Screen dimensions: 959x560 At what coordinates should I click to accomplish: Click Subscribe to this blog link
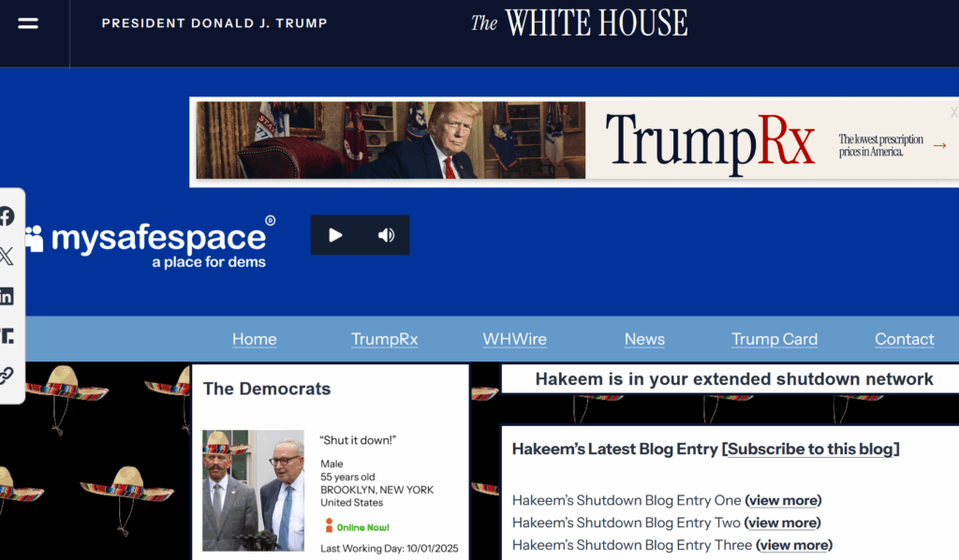(x=810, y=449)
